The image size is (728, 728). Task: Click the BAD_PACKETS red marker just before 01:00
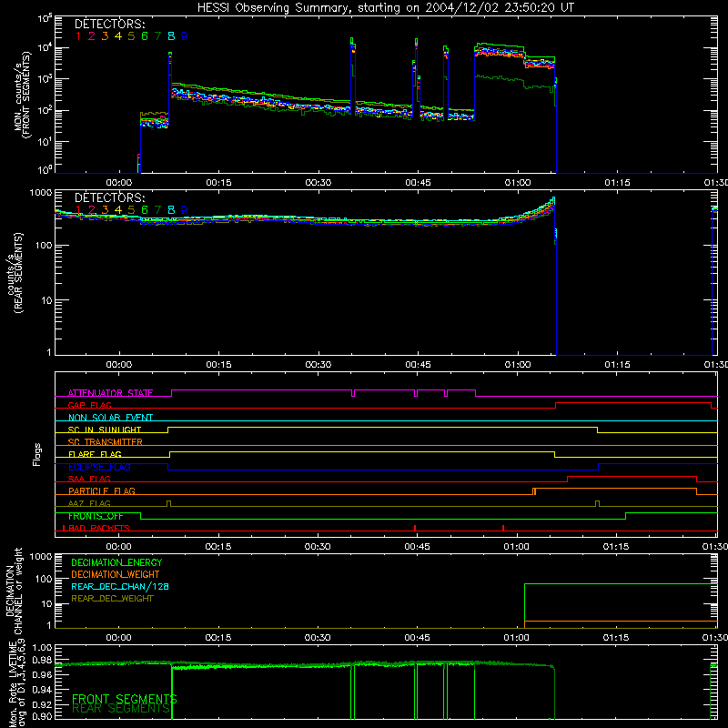503,528
